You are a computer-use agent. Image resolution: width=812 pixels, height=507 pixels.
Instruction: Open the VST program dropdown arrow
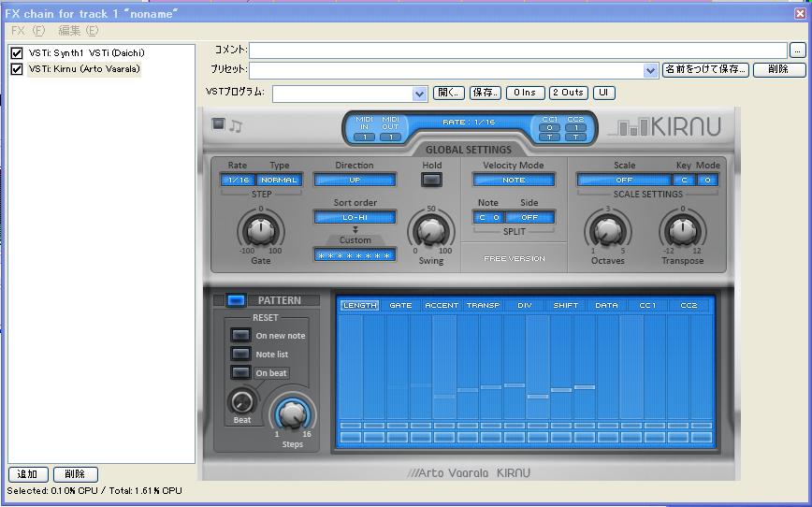(419, 94)
